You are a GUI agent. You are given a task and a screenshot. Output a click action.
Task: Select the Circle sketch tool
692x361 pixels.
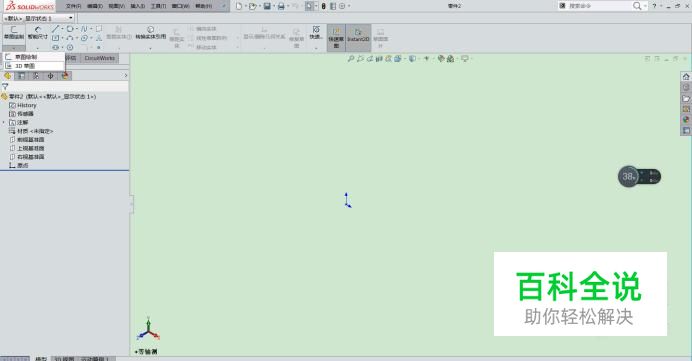(x=70, y=29)
